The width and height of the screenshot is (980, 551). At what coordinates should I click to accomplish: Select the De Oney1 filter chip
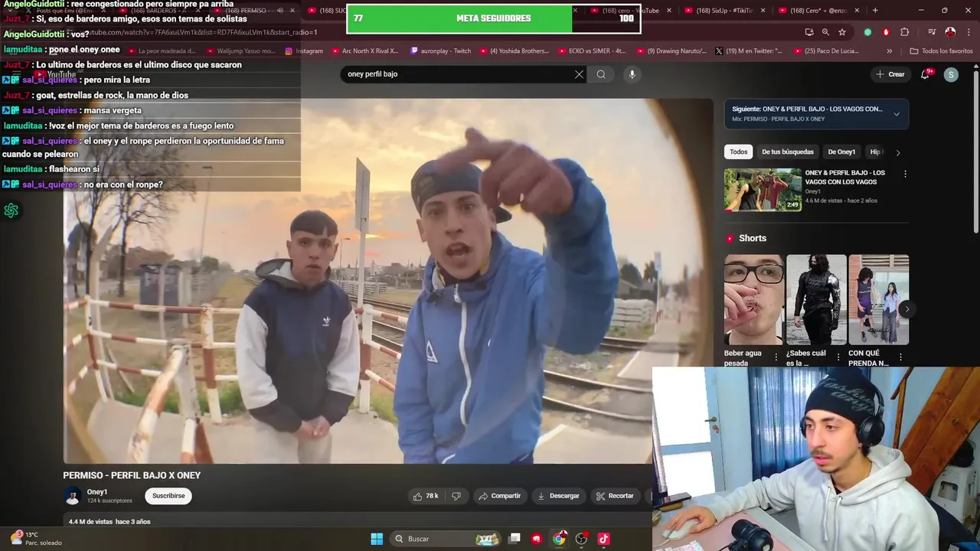[841, 152]
